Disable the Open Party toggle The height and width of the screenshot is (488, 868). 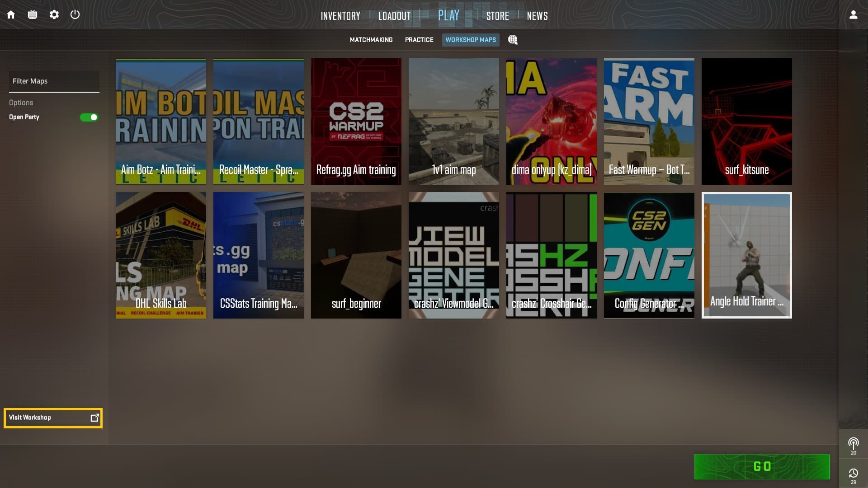tap(89, 117)
